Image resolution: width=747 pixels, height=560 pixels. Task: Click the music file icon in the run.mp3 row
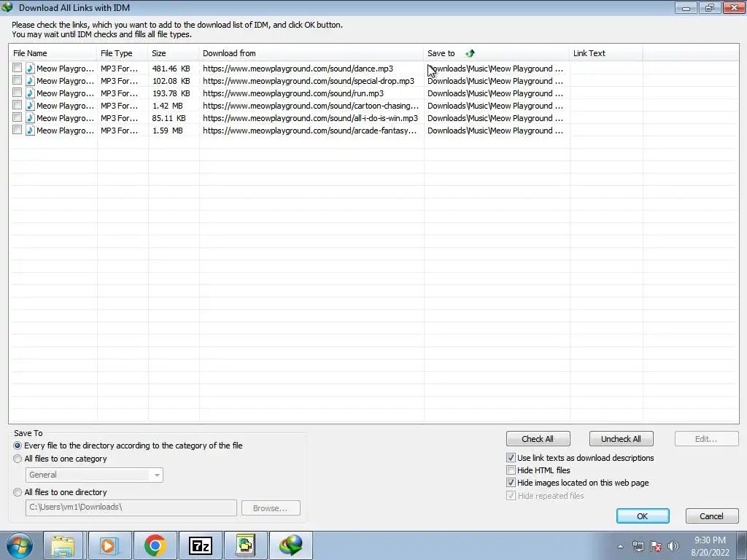(x=30, y=93)
